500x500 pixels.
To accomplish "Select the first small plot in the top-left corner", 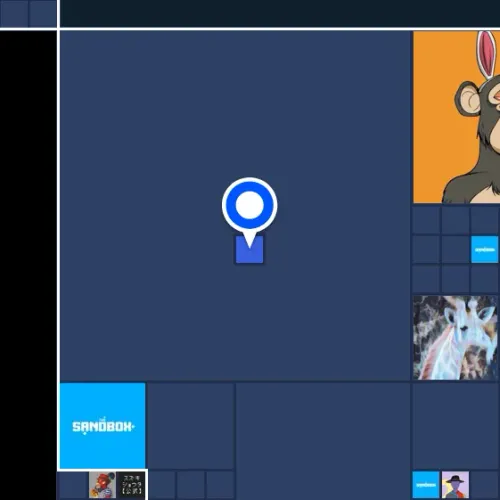I will [x=14, y=13].
